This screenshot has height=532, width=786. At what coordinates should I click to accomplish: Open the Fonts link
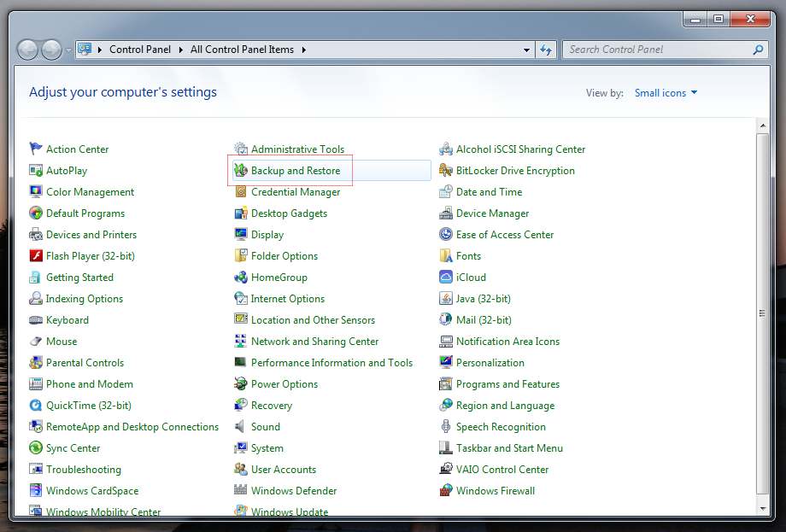469,256
